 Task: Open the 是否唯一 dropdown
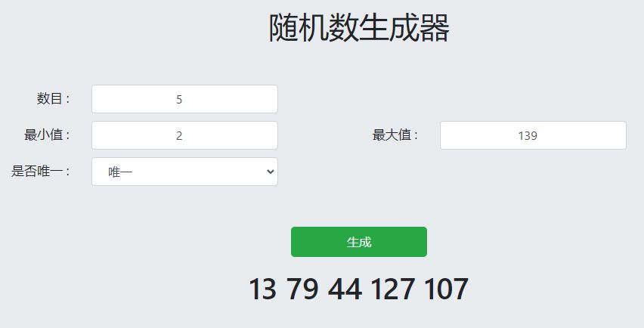click(184, 172)
